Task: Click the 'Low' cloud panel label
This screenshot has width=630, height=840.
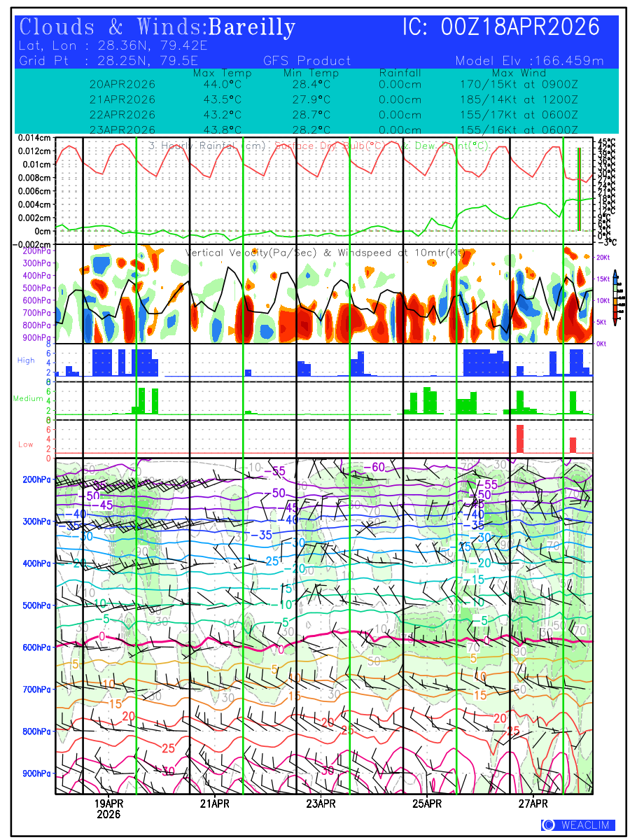Action: point(26,444)
